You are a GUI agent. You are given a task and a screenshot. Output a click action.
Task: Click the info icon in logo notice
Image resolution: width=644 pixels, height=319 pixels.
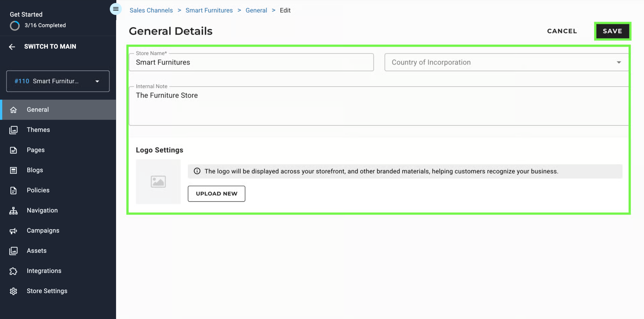tap(197, 171)
